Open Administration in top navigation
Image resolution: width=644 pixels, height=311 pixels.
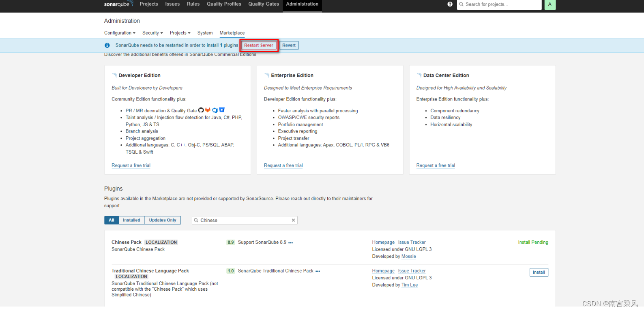302,4
